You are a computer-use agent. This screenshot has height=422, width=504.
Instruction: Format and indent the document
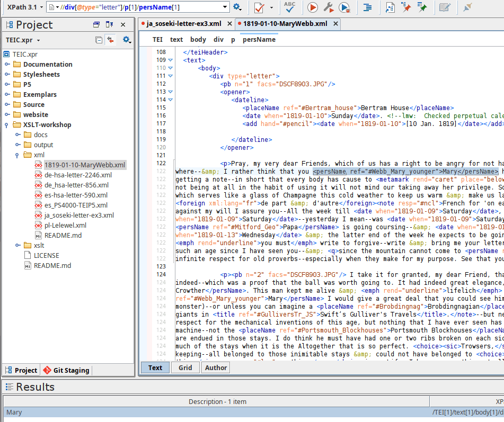[367, 7]
